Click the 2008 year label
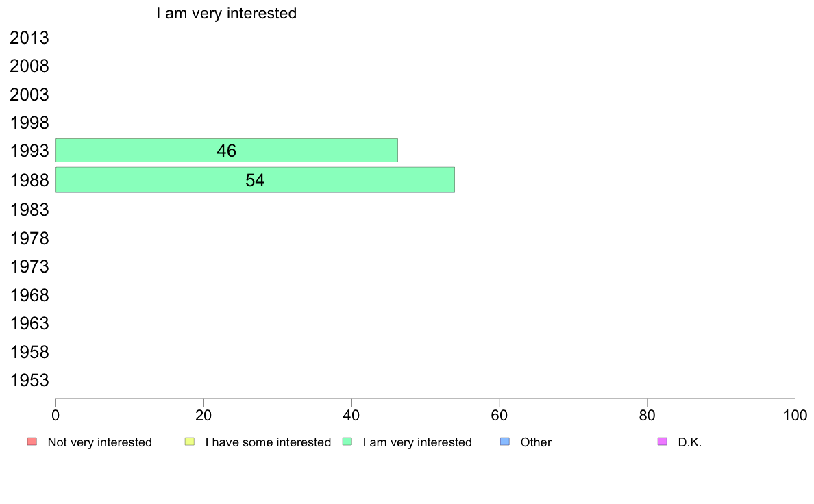The width and height of the screenshot is (814, 504). pos(29,66)
